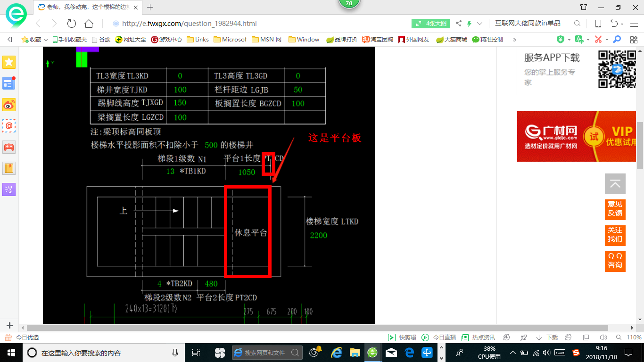Screen dimensions: 644x362
Task: Click the 110% zoom level control
Action: click(634, 337)
